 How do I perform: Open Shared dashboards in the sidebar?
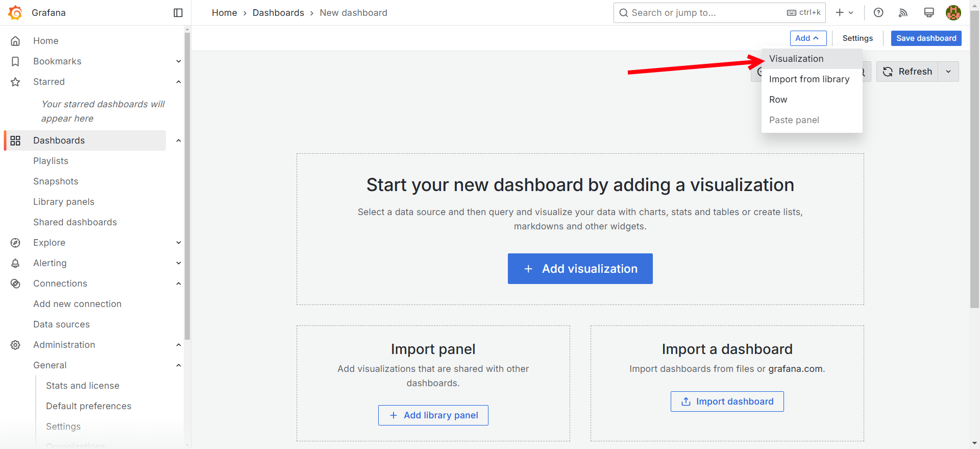pyautogui.click(x=75, y=222)
